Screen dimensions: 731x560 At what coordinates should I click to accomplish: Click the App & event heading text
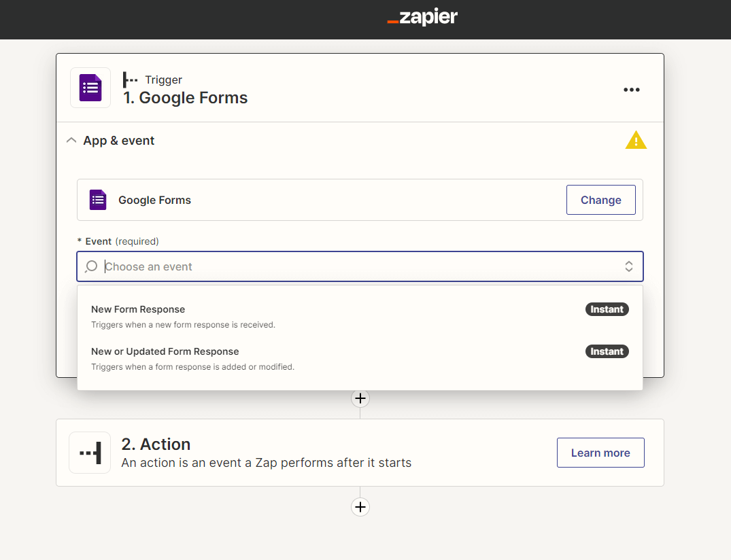[x=118, y=141]
